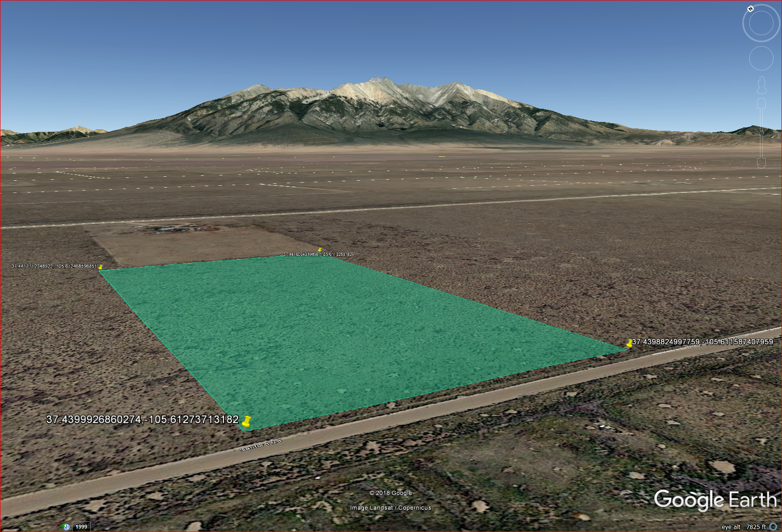Image resolution: width=782 pixels, height=532 pixels.
Task: Click the 37.4398824997759,-105.611587407959 label
Action: (x=703, y=342)
